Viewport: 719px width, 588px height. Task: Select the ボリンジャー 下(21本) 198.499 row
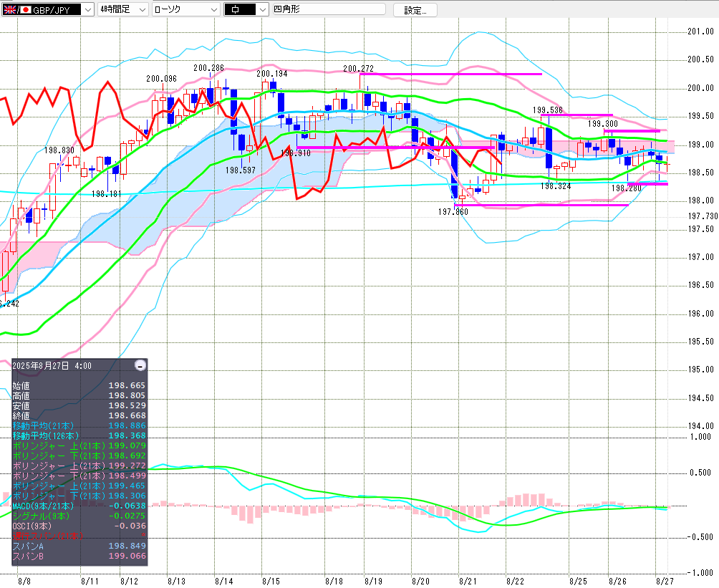point(79,476)
